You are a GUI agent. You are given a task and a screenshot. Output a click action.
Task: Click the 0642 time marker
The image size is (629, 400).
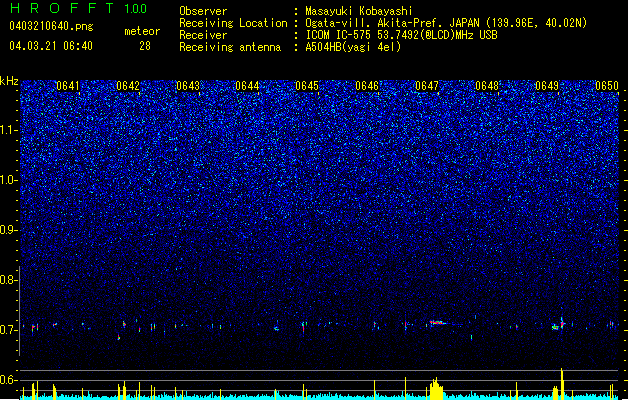click(128, 86)
